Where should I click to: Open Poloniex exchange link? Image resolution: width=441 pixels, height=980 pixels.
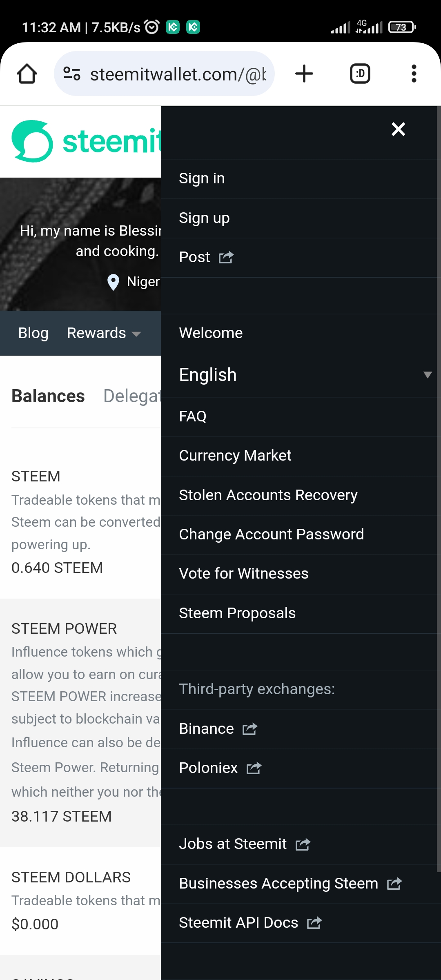click(208, 768)
